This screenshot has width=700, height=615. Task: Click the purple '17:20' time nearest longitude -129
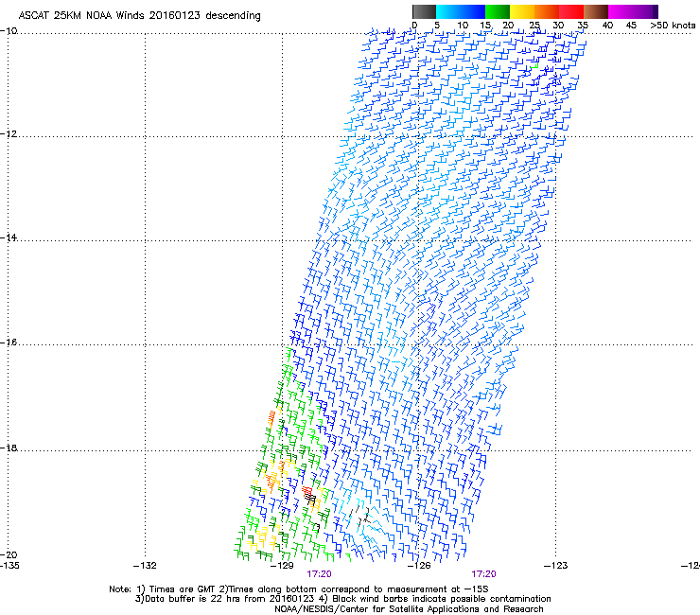(x=319, y=574)
